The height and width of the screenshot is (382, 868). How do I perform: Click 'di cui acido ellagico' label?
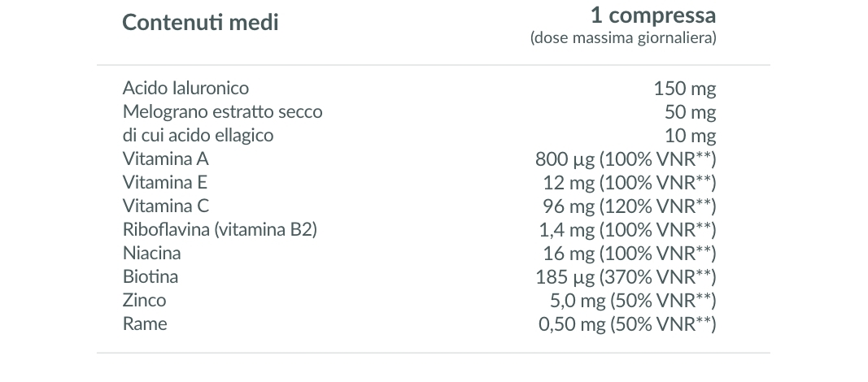[198, 136]
